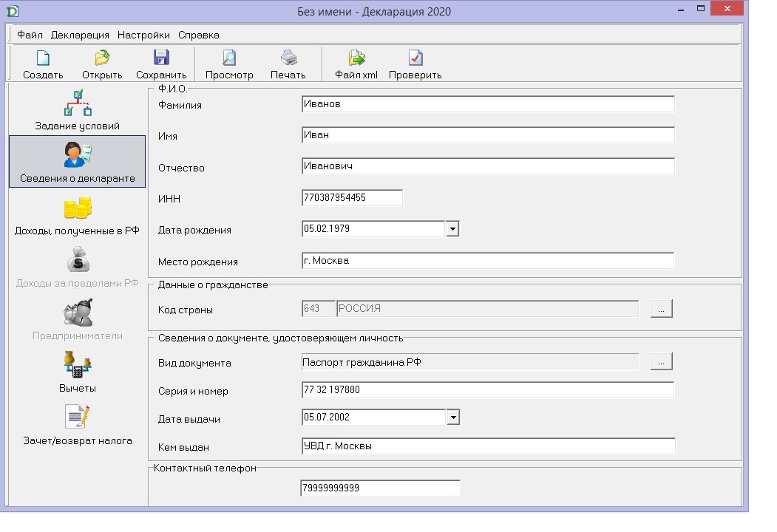Expand the Дата выдачи date dropdown
Viewport: 777px width, 532px height.
[453, 417]
